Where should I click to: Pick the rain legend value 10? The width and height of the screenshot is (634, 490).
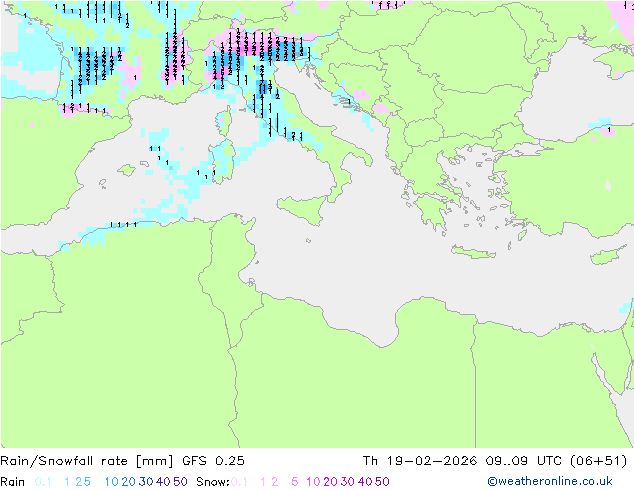pyautogui.click(x=112, y=482)
